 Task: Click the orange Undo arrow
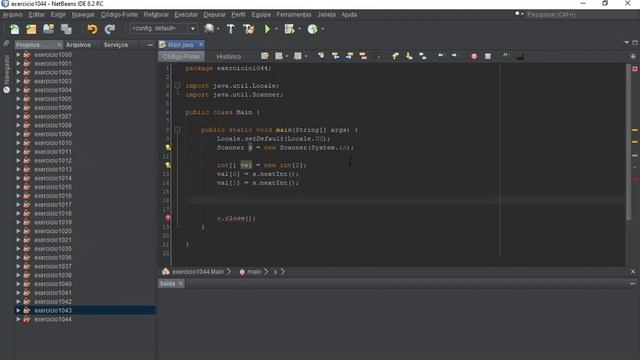coord(92,29)
